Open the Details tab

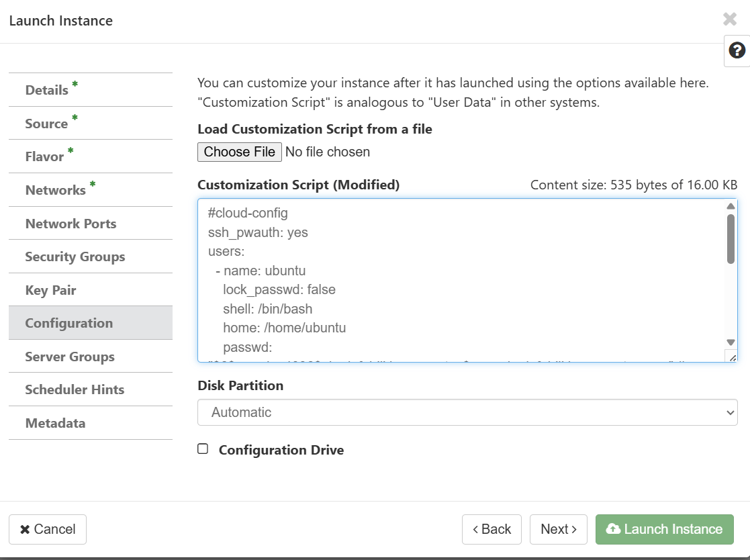pyautogui.click(x=47, y=90)
